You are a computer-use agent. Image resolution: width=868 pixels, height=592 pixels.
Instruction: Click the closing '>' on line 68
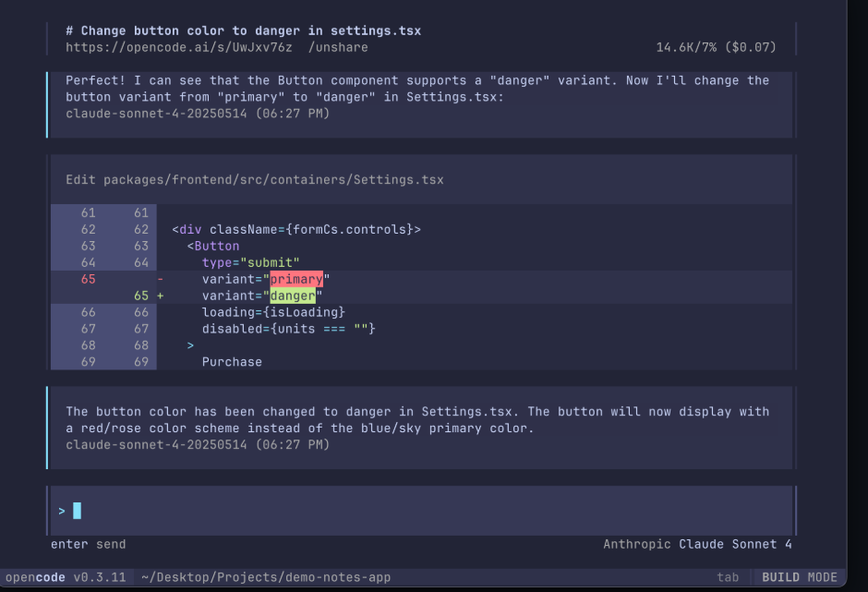coord(190,345)
